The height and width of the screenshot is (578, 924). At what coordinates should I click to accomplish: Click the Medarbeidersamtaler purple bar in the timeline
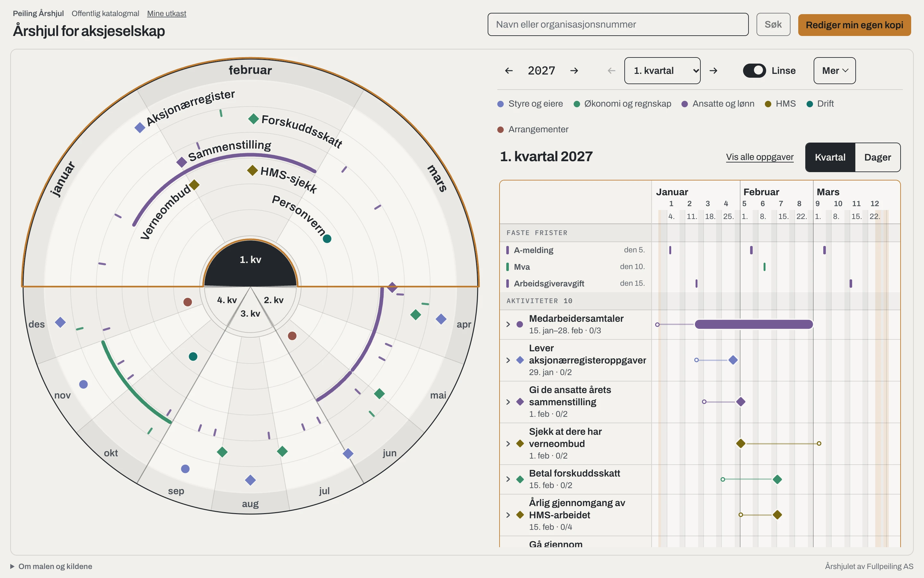coord(754,325)
